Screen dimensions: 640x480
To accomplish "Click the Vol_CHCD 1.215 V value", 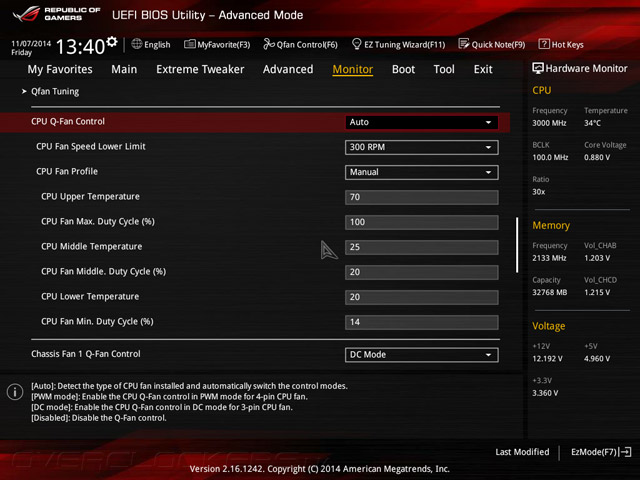I will tap(597, 292).
